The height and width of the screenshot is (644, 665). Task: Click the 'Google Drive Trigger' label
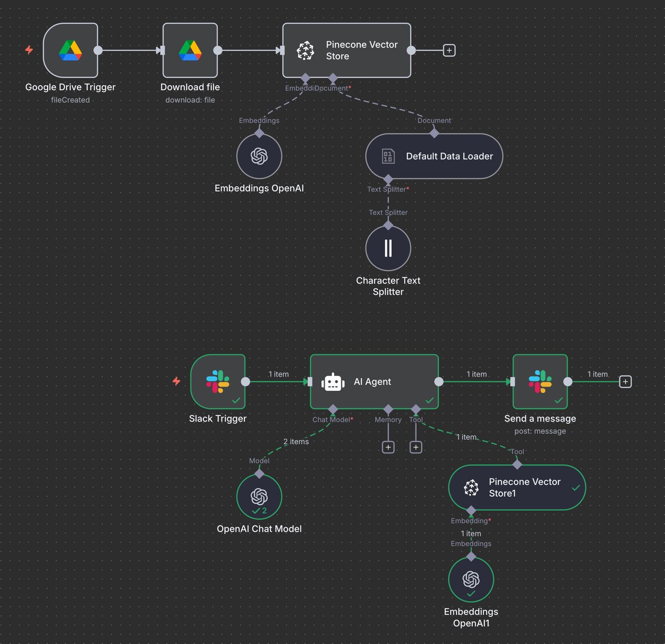pos(70,87)
